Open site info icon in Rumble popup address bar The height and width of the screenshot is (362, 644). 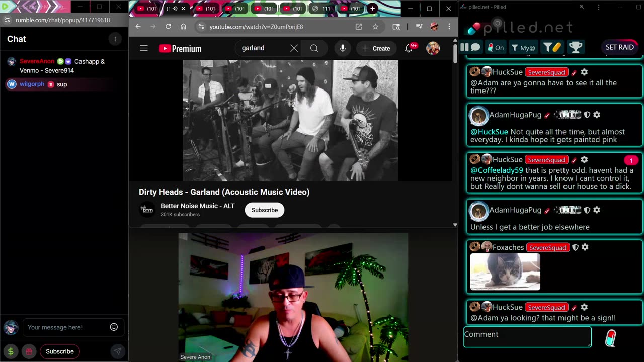7,20
